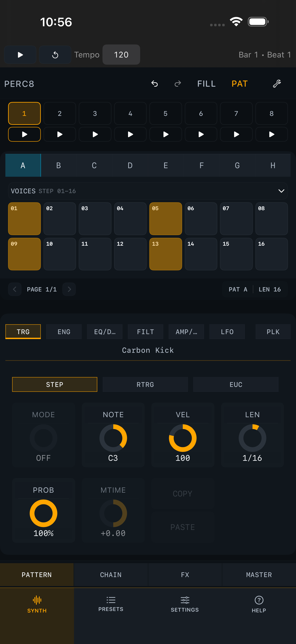The image size is (296, 644).
Task: Preview voice 4 with its play icon
Action: [x=130, y=135]
